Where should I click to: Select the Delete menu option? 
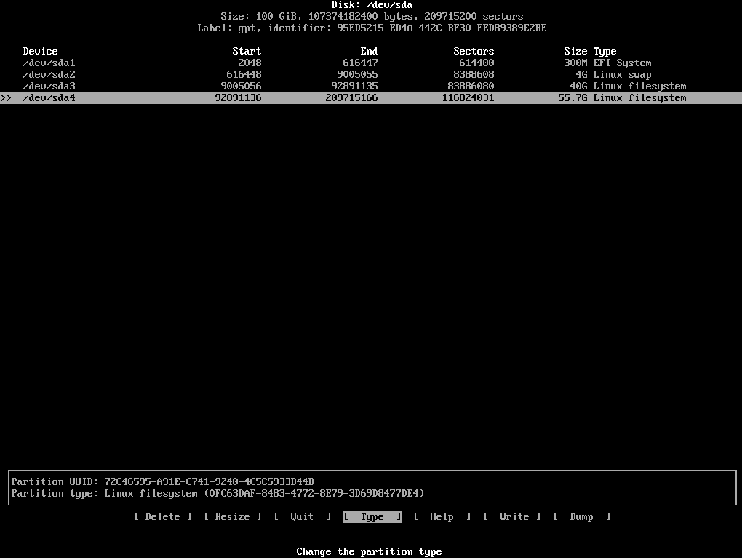[x=163, y=517]
